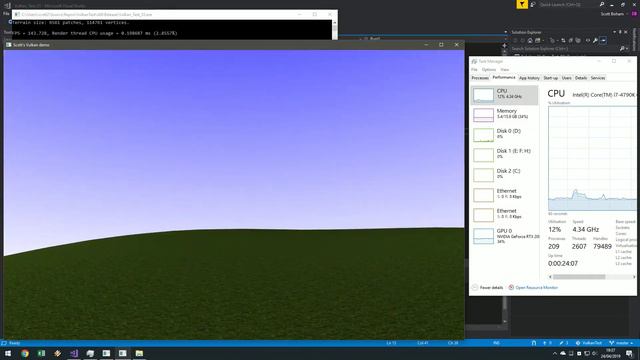Click the Task Manager horizontal scrollbar thumb
This screenshot has width=640, height=360.
click(579, 277)
